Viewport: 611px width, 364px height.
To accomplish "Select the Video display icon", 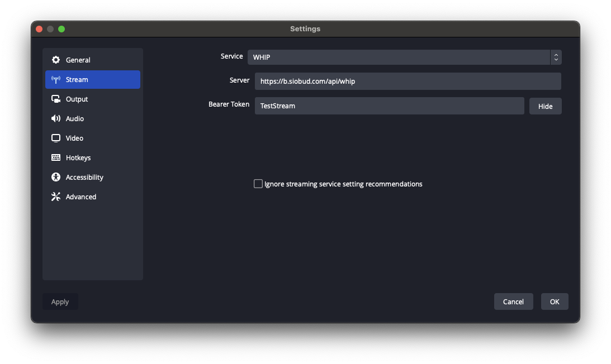I will [x=56, y=138].
